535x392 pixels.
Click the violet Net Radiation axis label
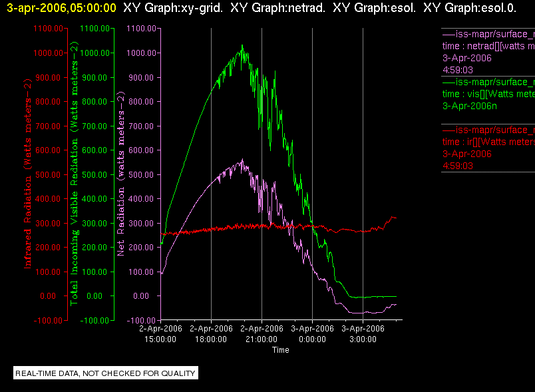(121, 174)
